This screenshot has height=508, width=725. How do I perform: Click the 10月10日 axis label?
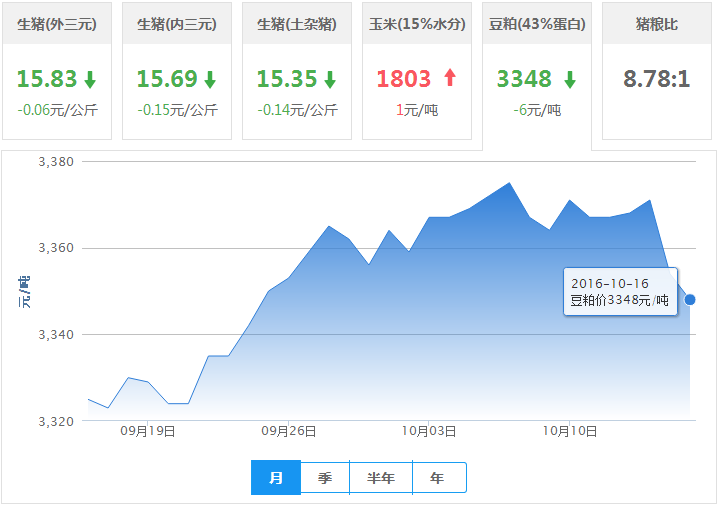570,431
